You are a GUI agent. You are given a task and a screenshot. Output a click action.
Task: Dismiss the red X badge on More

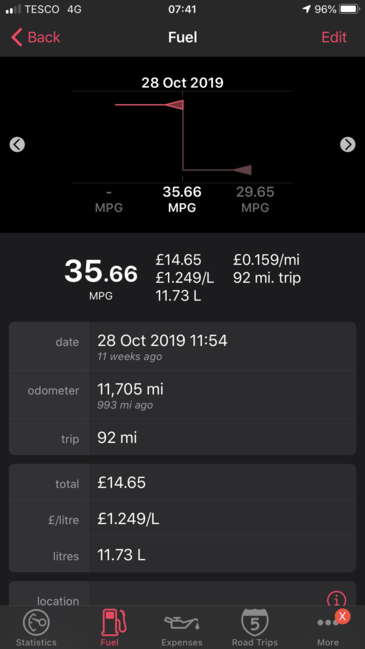[342, 616]
